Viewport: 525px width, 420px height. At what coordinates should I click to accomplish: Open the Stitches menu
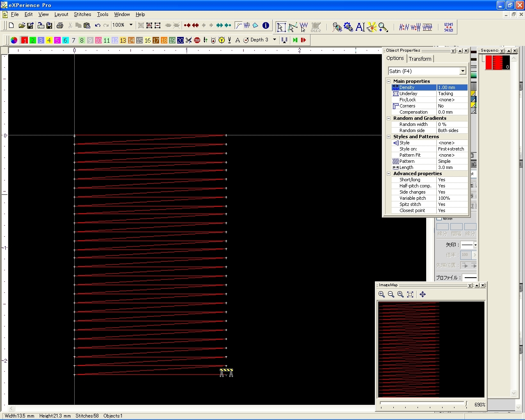point(82,14)
